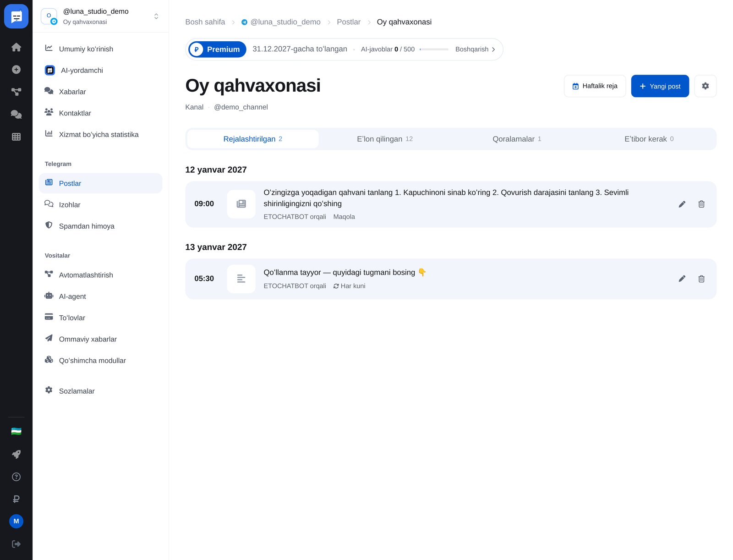
Task: Open the home icon in left rail
Action: tap(16, 47)
